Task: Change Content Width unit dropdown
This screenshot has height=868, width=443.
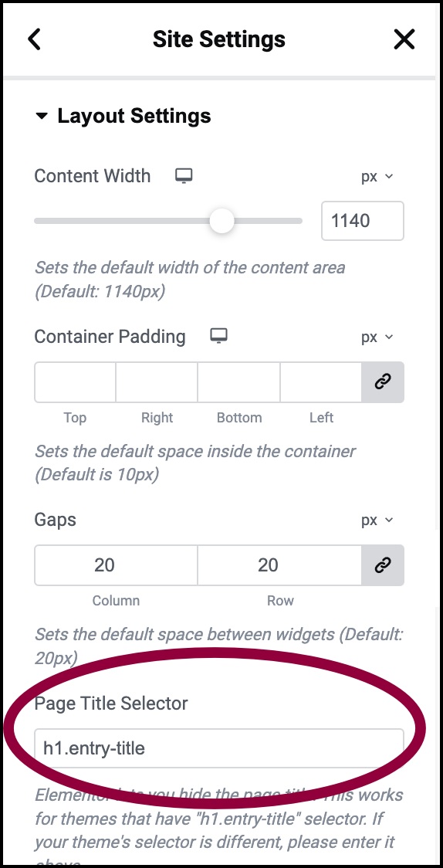Action: pyautogui.click(x=377, y=177)
